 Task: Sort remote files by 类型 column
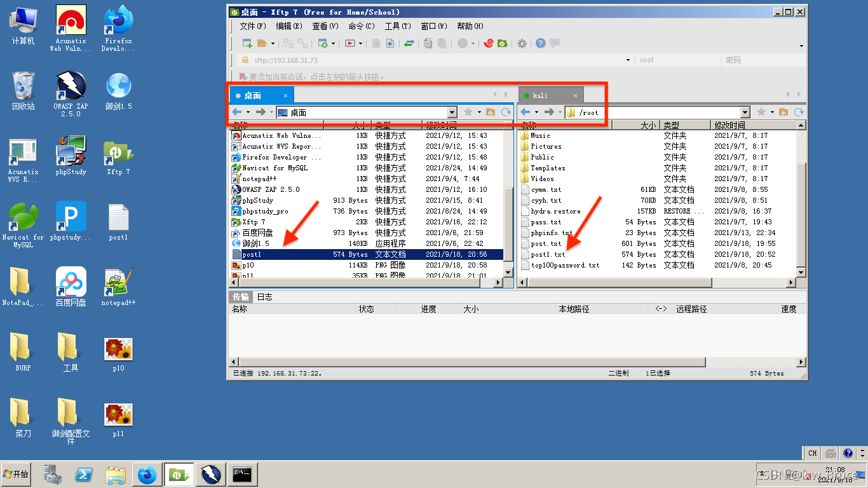click(685, 125)
